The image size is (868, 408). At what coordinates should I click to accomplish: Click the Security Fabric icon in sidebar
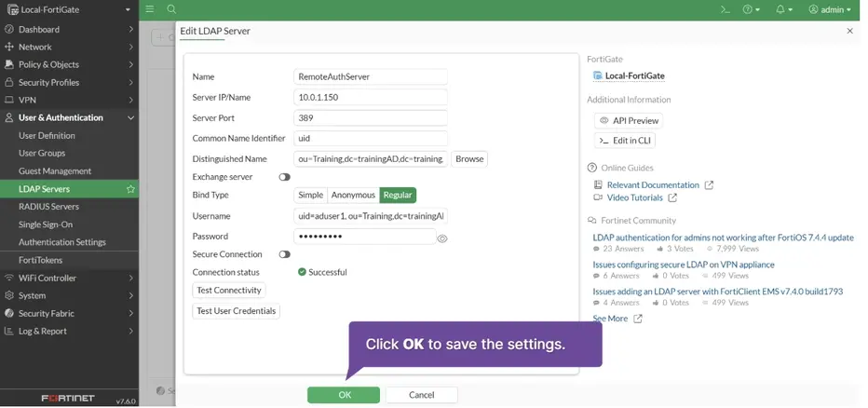tap(9, 313)
